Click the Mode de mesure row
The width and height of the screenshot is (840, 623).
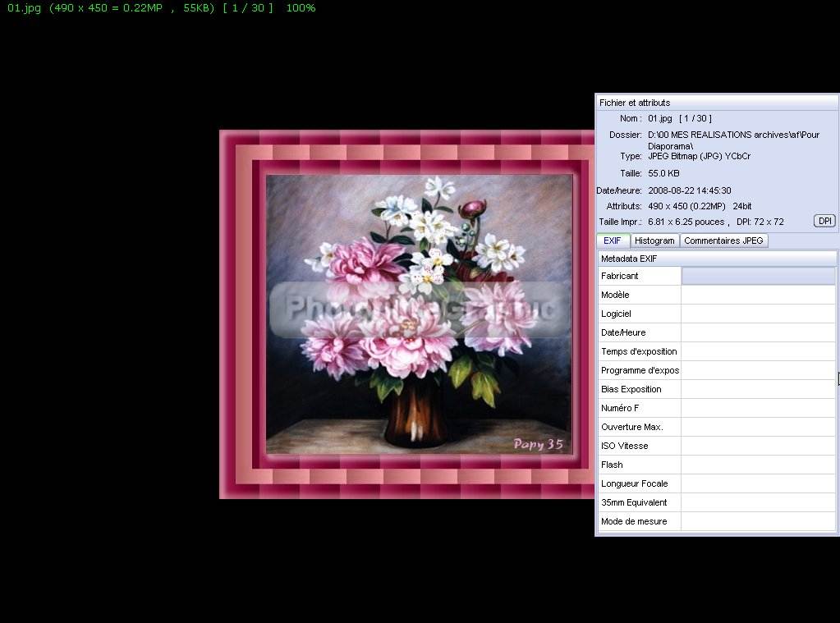[x=640, y=521]
